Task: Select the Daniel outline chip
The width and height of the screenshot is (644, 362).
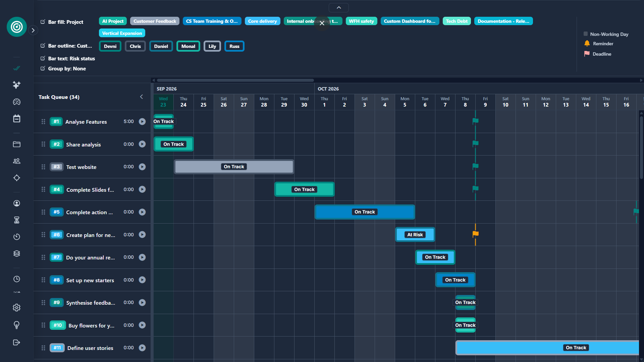Action: 161,46
